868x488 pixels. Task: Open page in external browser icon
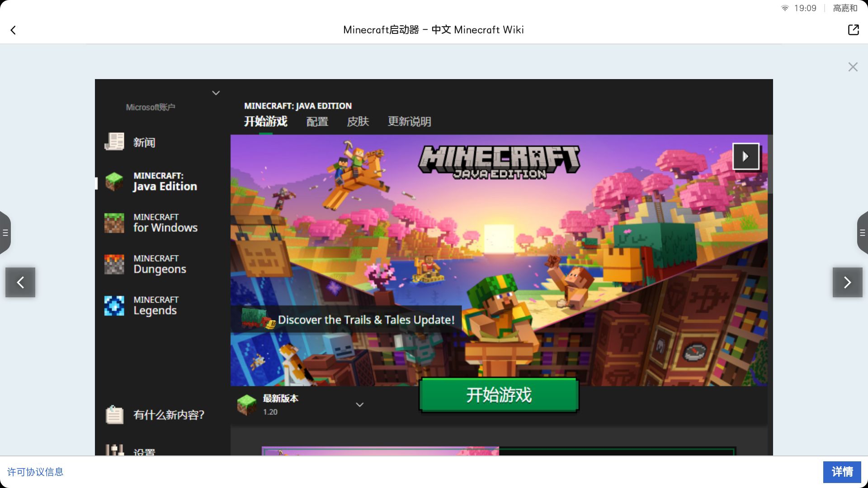pos(853,30)
